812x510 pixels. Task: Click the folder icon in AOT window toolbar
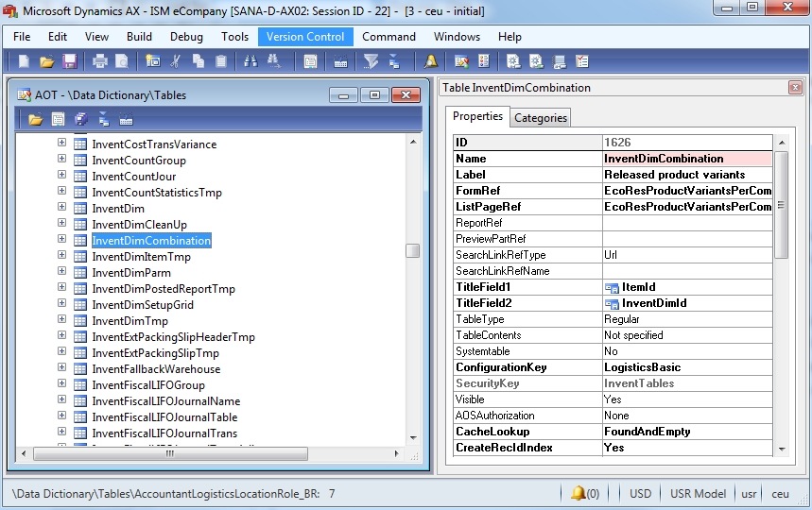coord(35,120)
